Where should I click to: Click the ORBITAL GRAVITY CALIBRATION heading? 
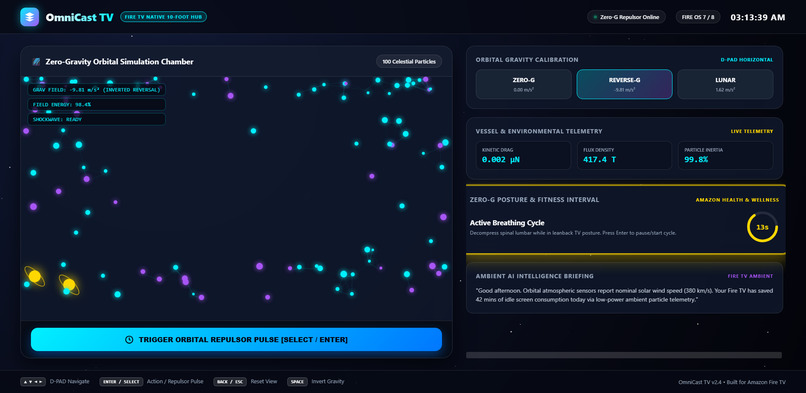(x=527, y=60)
